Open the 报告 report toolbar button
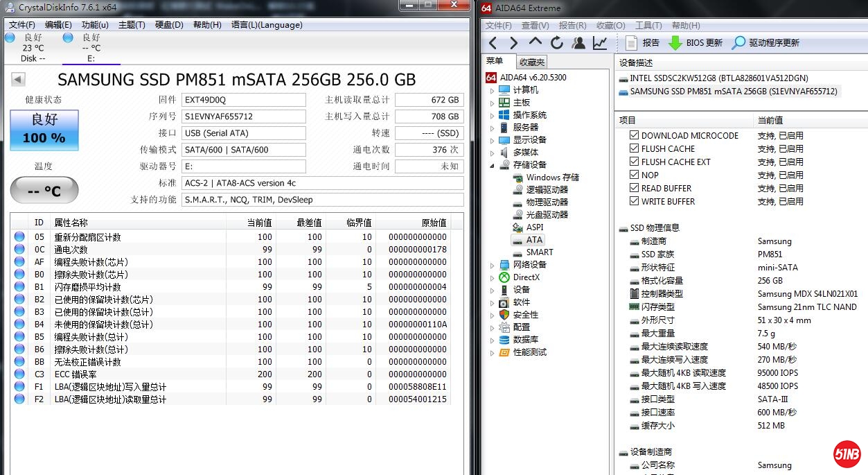Image resolution: width=868 pixels, height=475 pixels. 642,43
